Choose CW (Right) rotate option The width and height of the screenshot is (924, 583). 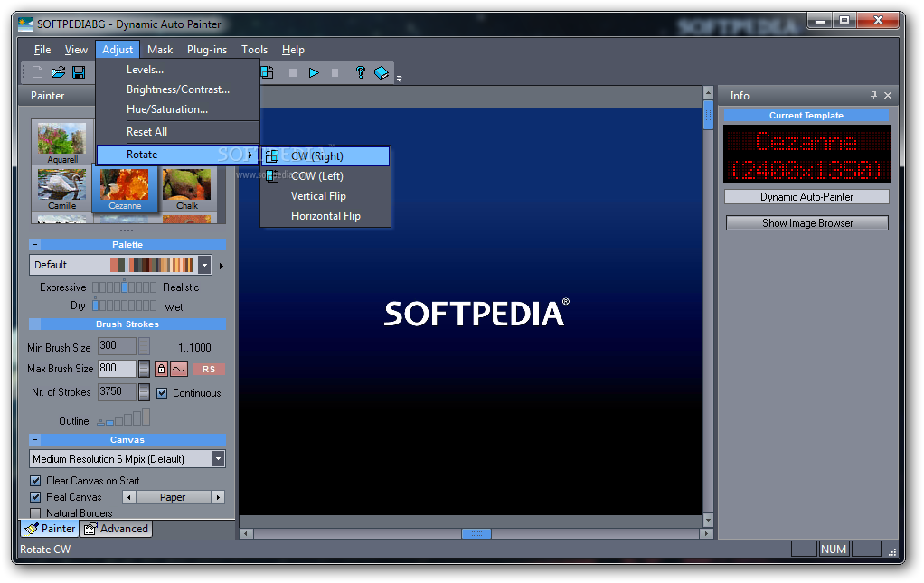tap(325, 156)
